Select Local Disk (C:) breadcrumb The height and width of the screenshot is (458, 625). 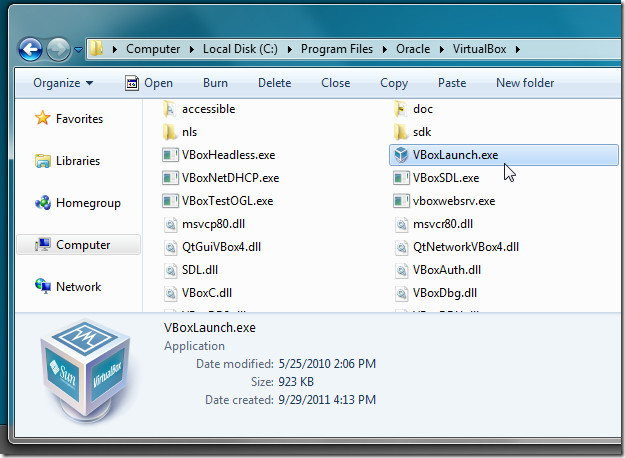(x=240, y=49)
